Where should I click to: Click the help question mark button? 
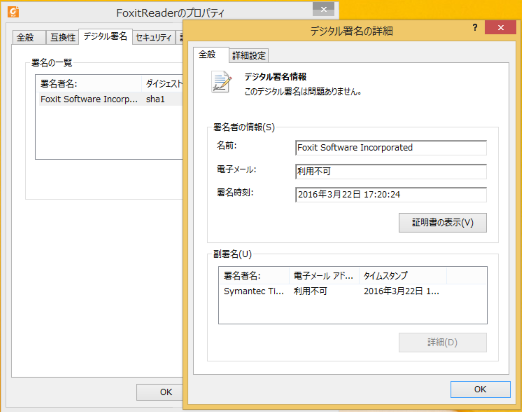click(x=475, y=28)
